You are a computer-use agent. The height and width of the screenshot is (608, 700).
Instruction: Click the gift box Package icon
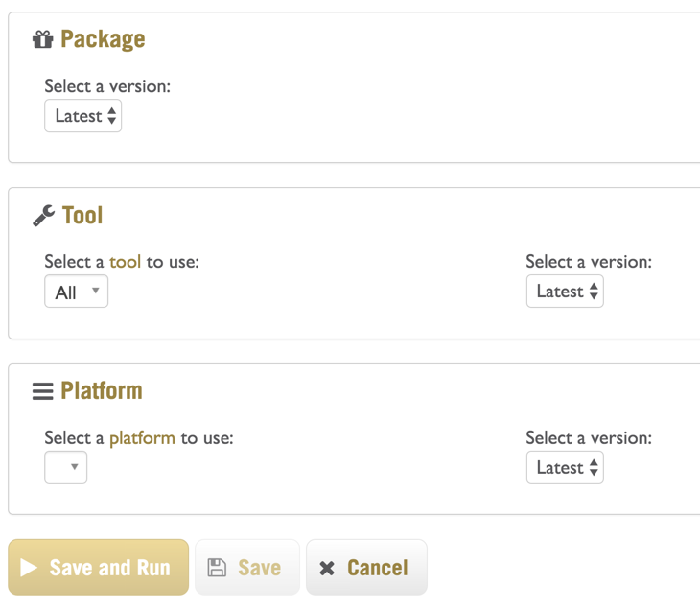pos(43,39)
